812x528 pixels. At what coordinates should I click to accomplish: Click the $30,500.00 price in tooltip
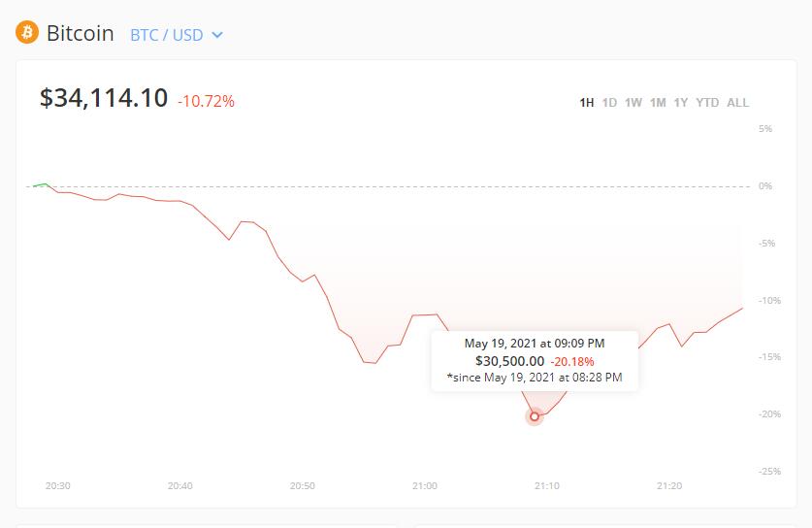coord(509,360)
